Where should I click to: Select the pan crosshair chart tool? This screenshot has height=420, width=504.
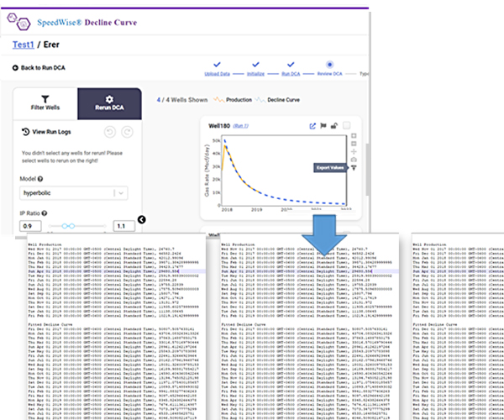click(x=354, y=152)
